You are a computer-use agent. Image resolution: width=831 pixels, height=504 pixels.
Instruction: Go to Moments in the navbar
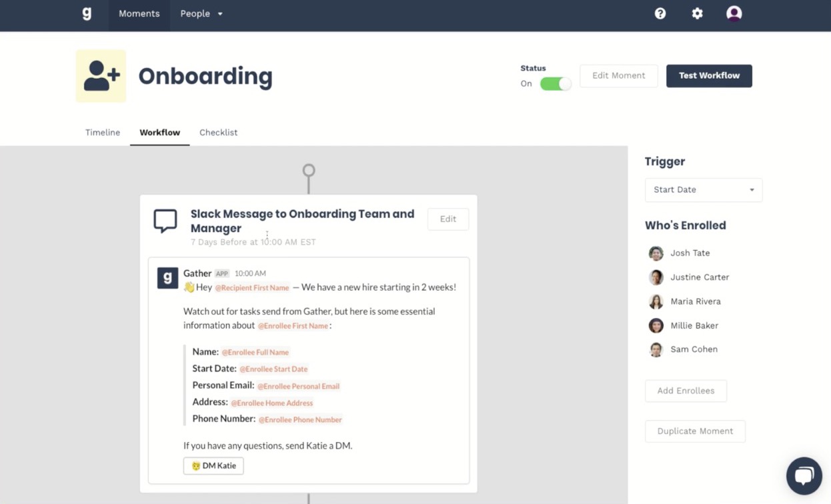[139, 13]
